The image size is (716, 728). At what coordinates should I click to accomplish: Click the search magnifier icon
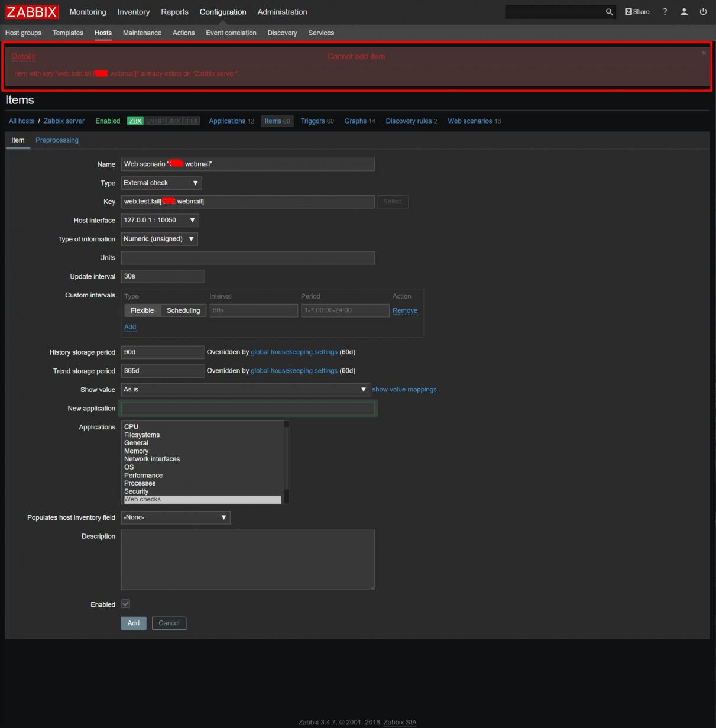[609, 12]
